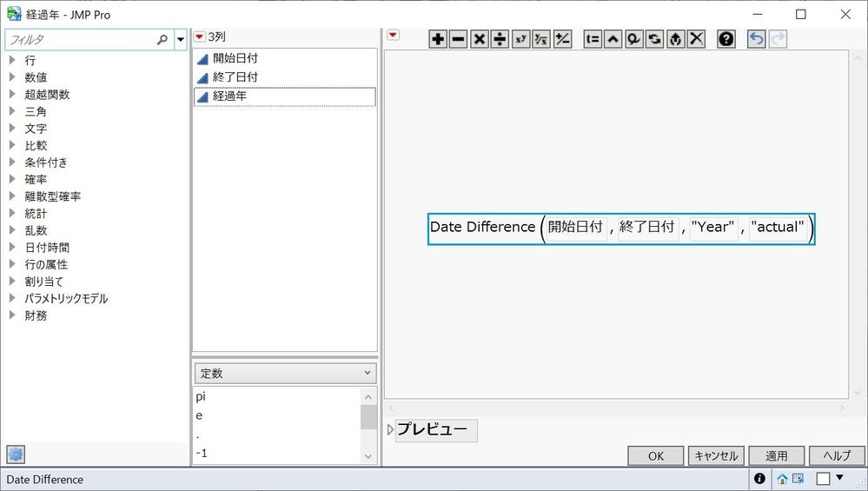Expand the 財務 function group
Image resolution: width=868 pixels, height=491 pixels.
[12, 315]
